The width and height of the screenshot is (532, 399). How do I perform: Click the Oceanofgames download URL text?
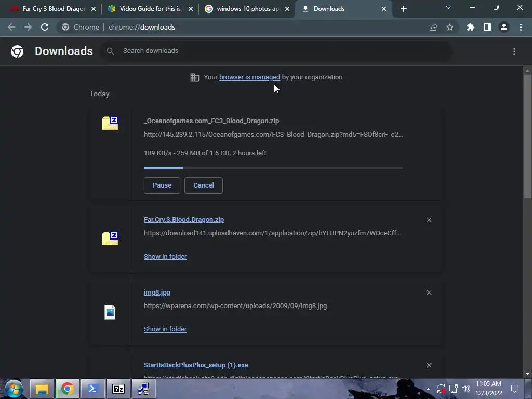tap(273, 135)
